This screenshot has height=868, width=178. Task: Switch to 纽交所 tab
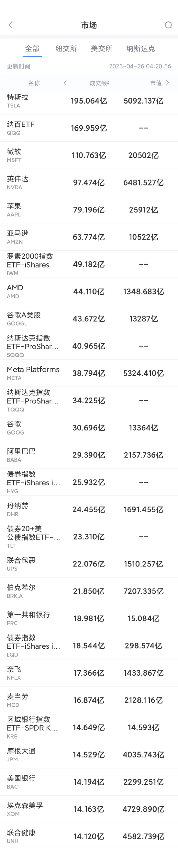point(66,49)
